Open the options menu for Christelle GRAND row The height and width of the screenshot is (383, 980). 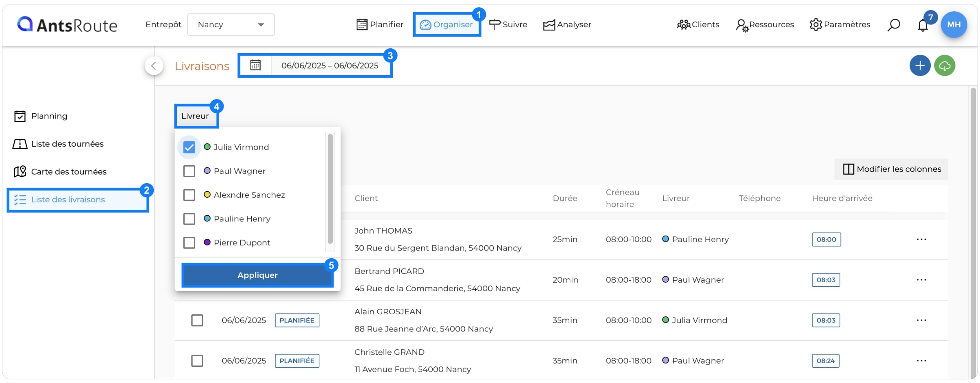coord(921,361)
